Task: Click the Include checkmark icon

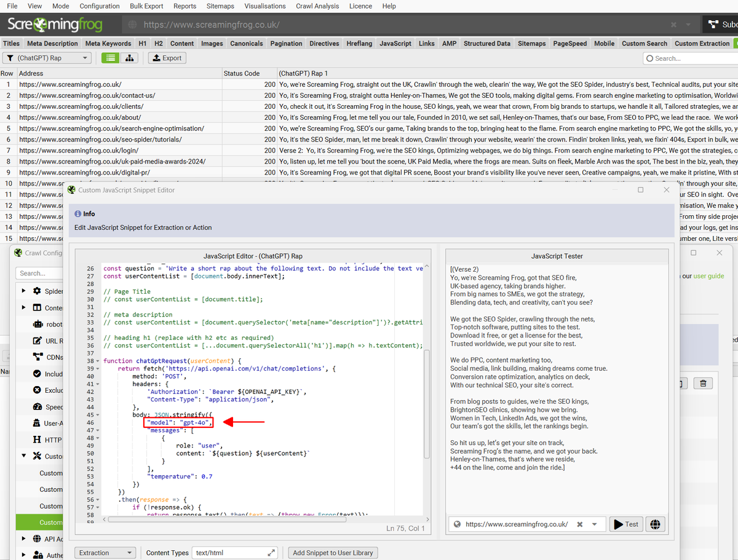Action: point(38,374)
